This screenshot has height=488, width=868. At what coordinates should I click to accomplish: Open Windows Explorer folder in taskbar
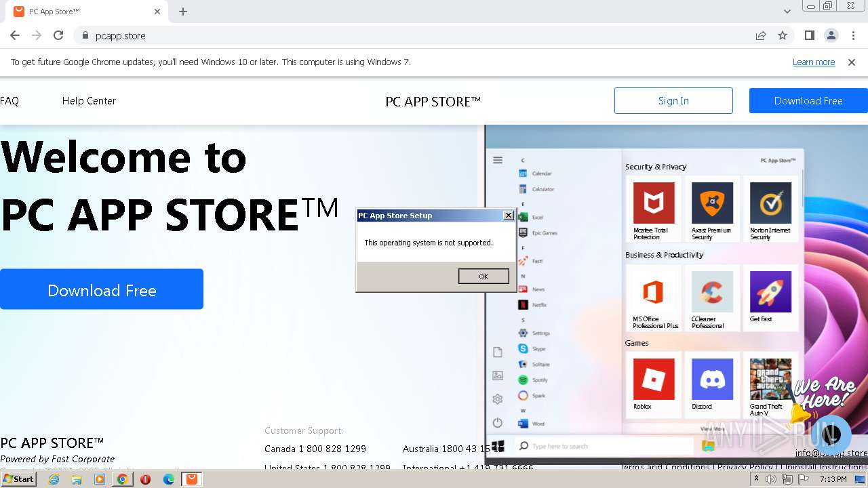(77, 479)
